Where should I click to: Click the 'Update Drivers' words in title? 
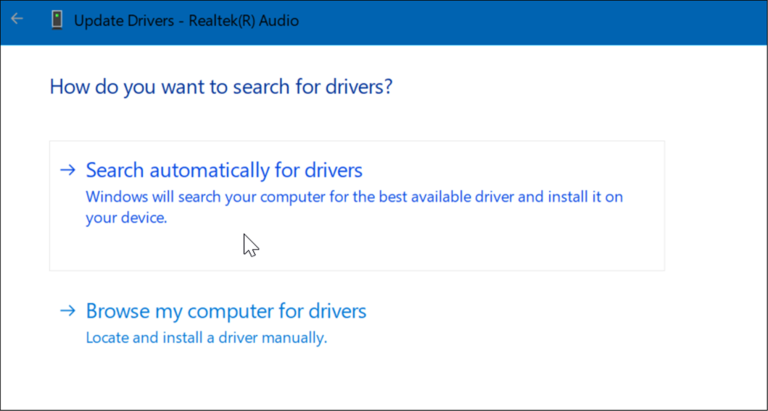[124, 21]
